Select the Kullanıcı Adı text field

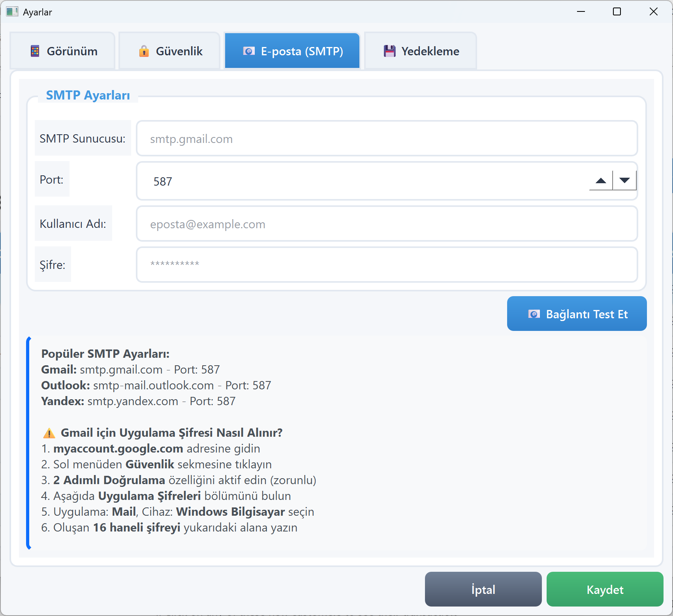[387, 224]
